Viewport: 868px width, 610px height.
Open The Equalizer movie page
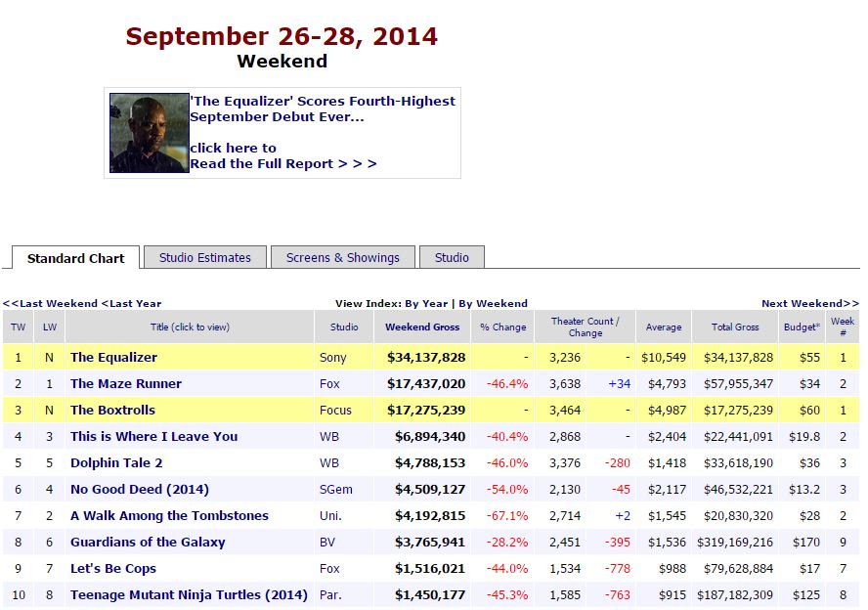coord(113,358)
